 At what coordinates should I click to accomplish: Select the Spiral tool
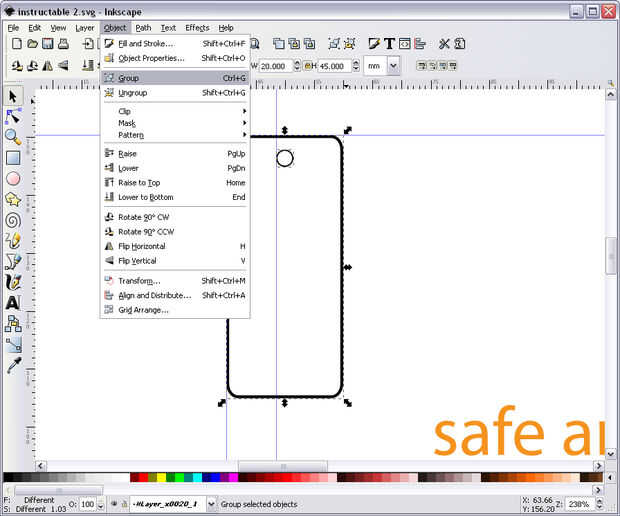click(x=13, y=220)
